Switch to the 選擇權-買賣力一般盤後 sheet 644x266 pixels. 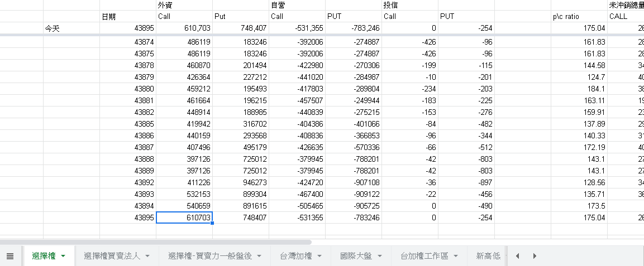(210, 256)
